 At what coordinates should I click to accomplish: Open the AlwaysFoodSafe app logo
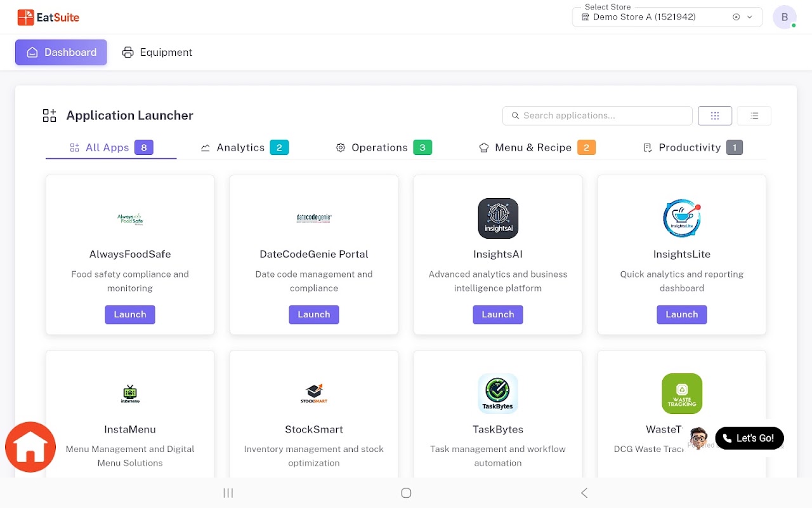click(130, 218)
